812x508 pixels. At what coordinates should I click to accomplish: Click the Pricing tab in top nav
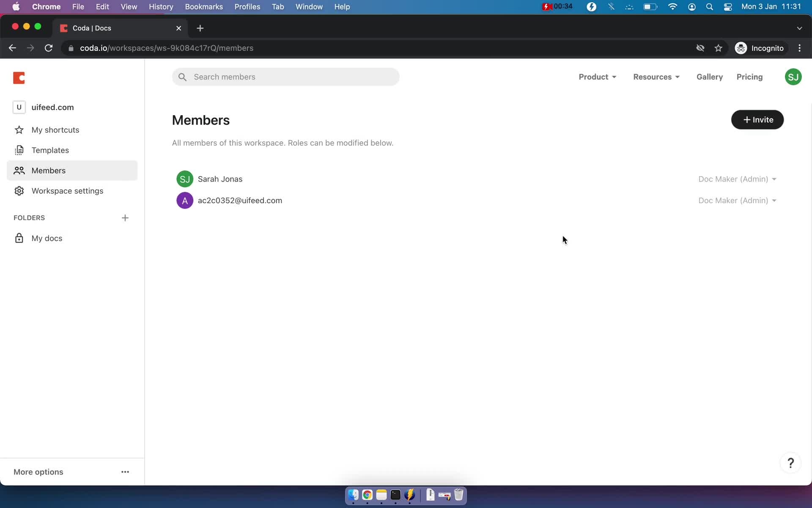(x=749, y=77)
